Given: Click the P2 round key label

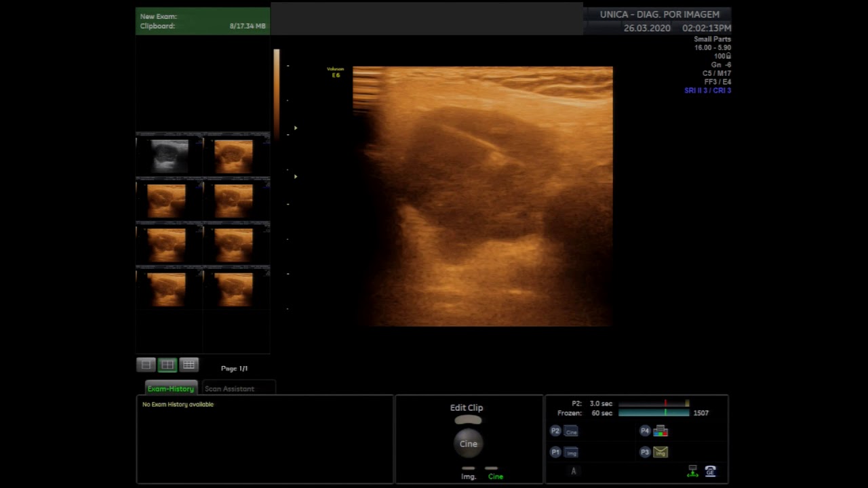Looking at the screenshot, I should click(x=555, y=431).
